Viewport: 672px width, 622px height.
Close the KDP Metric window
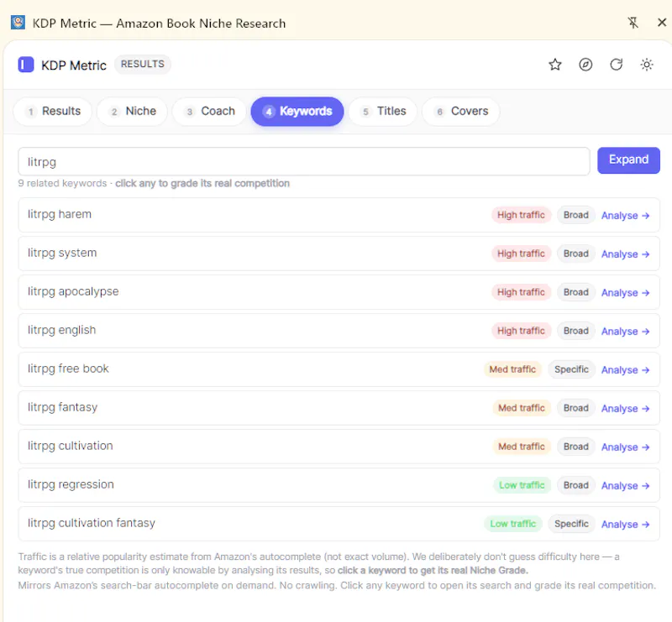pyautogui.click(x=662, y=23)
